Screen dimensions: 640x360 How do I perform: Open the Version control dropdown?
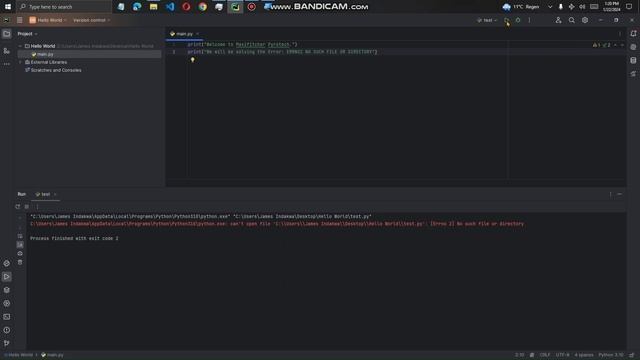click(x=91, y=20)
